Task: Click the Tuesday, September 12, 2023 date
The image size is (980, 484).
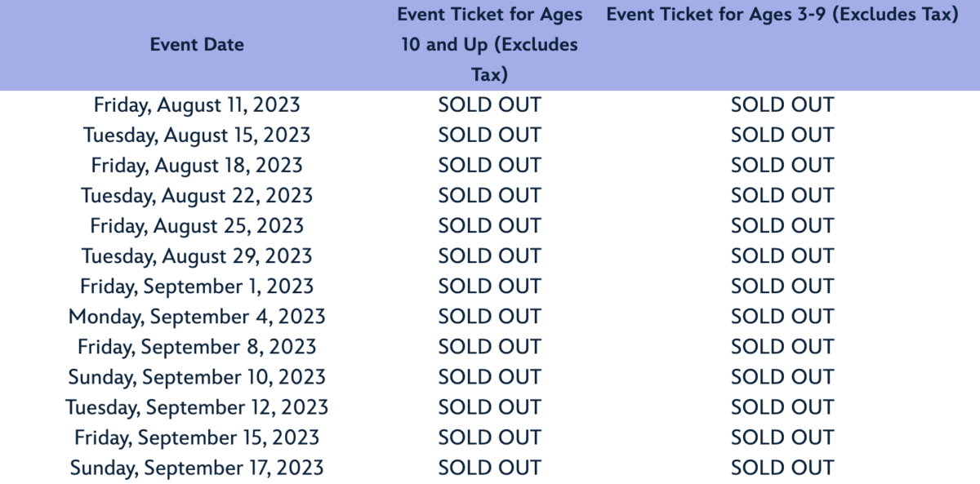Action: coord(197,407)
